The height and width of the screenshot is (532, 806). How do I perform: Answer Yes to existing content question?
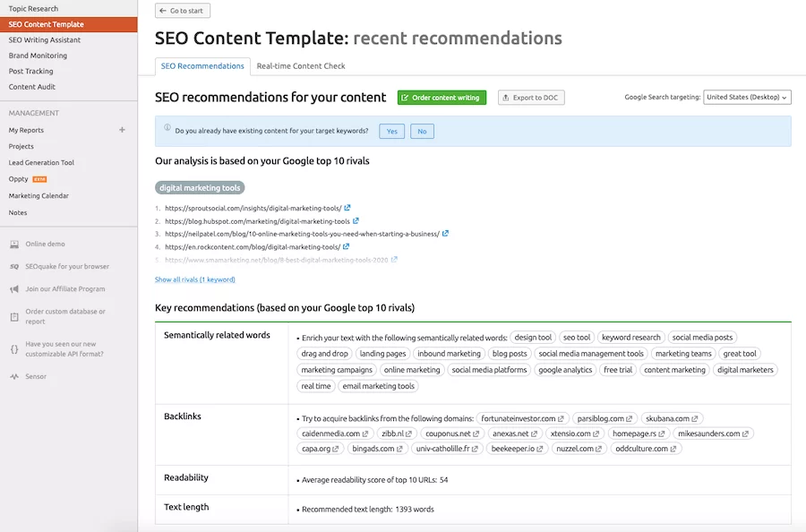coord(391,131)
